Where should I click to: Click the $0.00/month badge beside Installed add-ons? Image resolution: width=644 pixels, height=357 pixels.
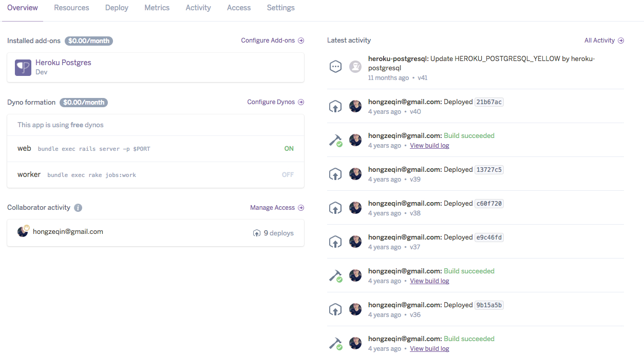coord(89,41)
